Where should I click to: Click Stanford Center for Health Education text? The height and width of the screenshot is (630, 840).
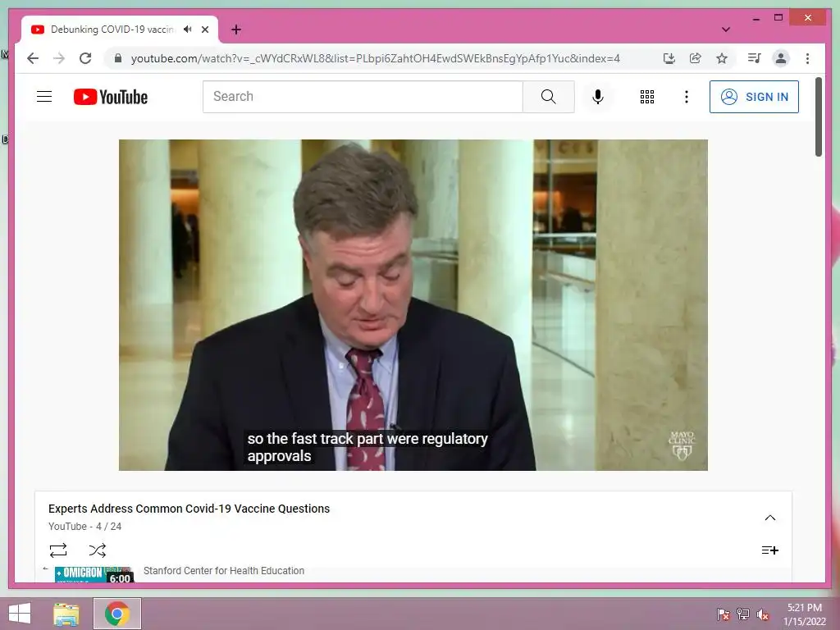point(224,571)
